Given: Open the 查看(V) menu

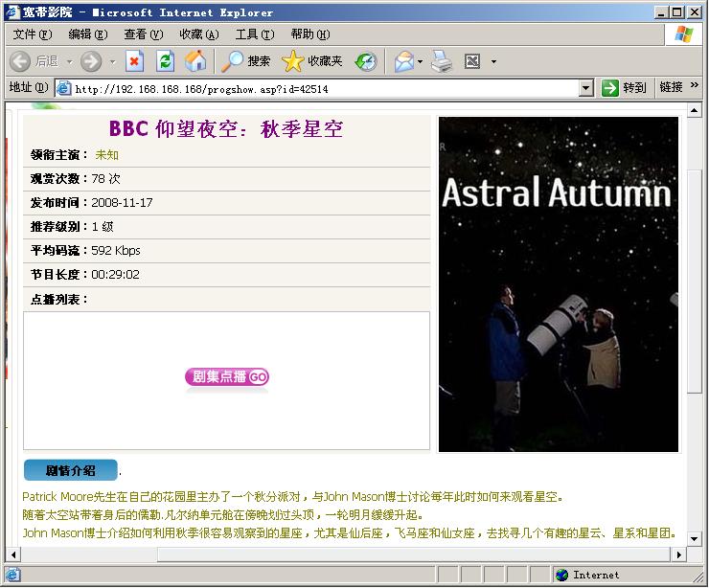Looking at the screenshot, I should pos(144,34).
